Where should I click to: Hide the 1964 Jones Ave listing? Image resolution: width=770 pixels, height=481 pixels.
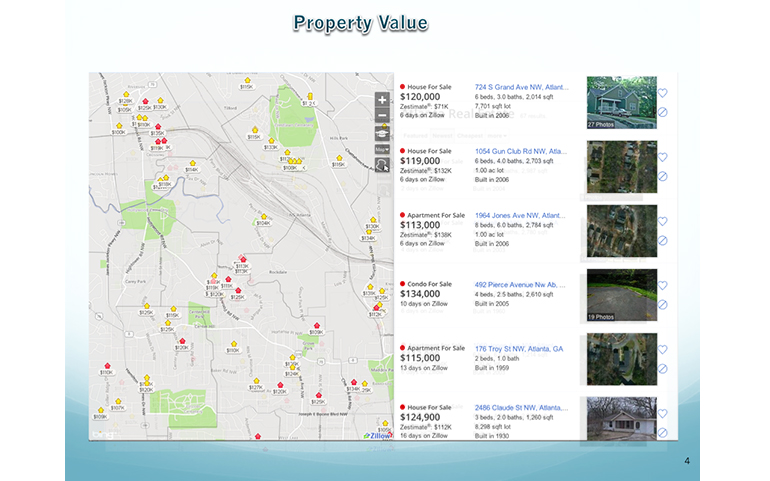tap(662, 241)
